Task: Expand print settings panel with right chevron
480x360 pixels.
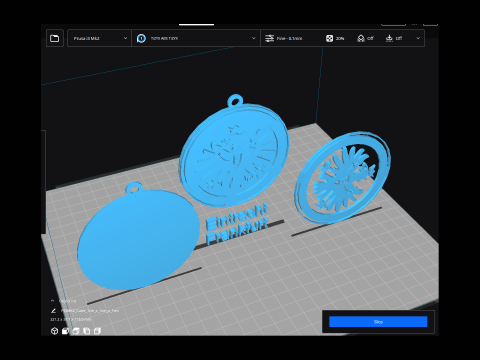Action: (418, 38)
